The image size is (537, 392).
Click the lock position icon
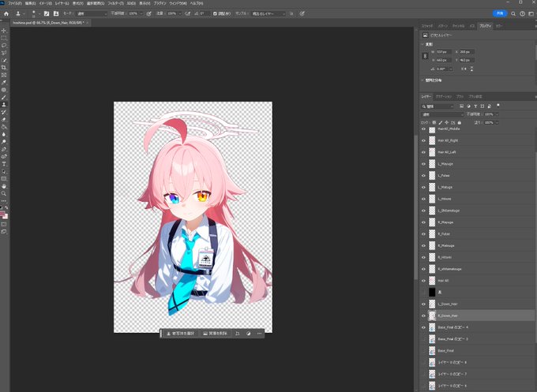[x=447, y=122]
